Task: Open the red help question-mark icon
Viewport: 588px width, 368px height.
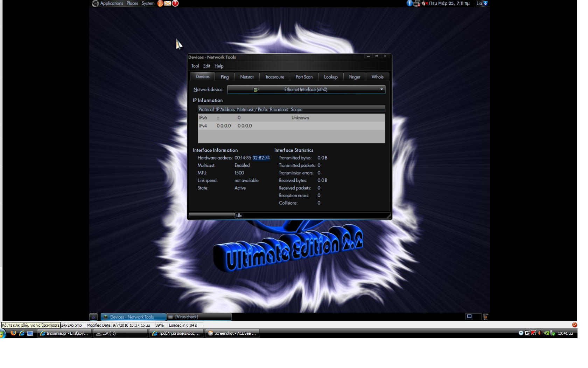Action: click(x=175, y=4)
